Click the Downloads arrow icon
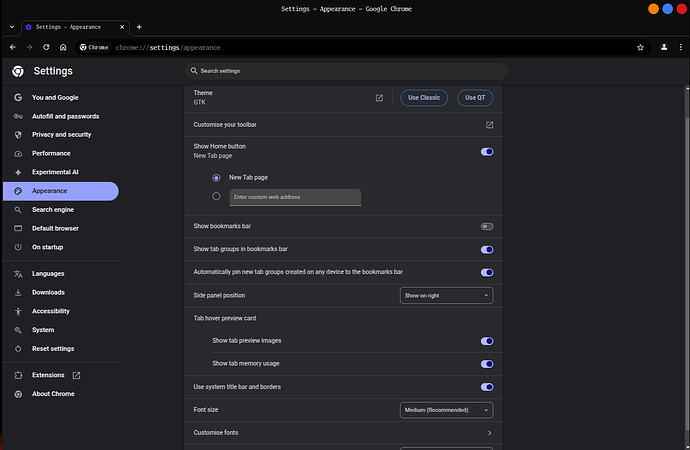The width and height of the screenshot is (690, 450). click(x=18, y=293)
